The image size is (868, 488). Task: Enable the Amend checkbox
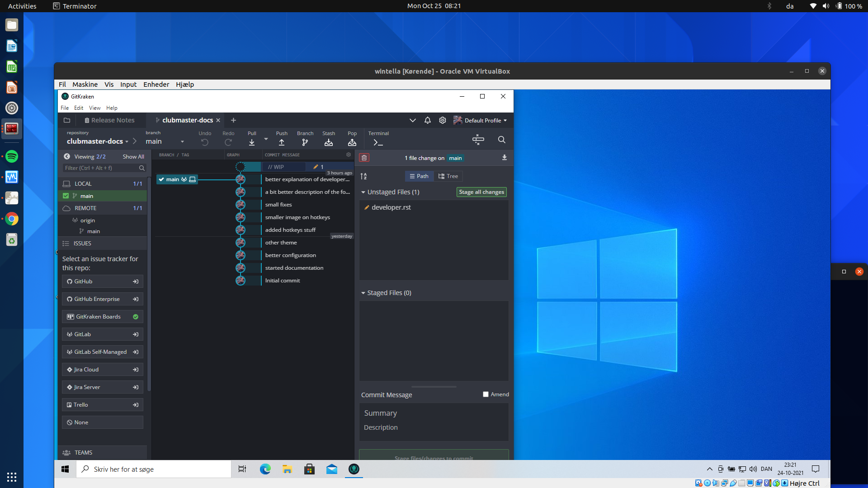(x=486, y=394)
